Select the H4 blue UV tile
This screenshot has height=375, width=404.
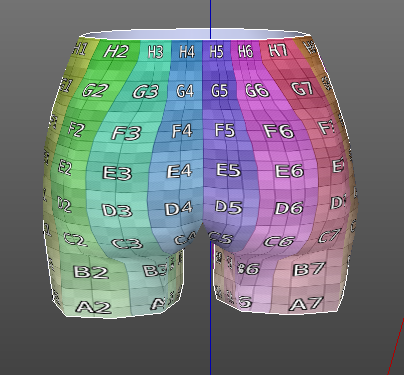187,52
